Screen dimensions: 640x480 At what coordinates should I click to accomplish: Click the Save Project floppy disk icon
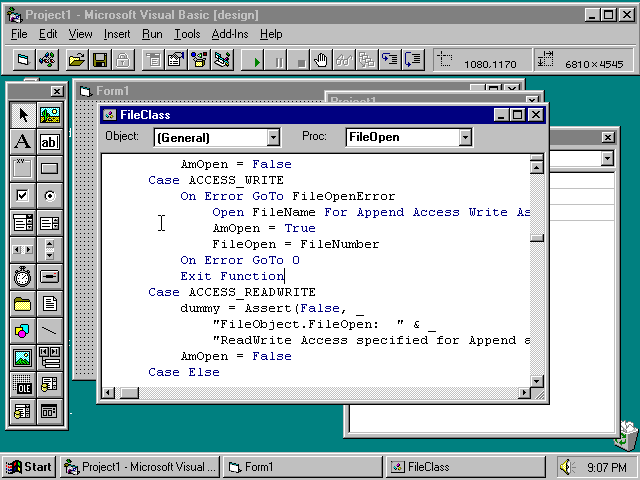98,61
